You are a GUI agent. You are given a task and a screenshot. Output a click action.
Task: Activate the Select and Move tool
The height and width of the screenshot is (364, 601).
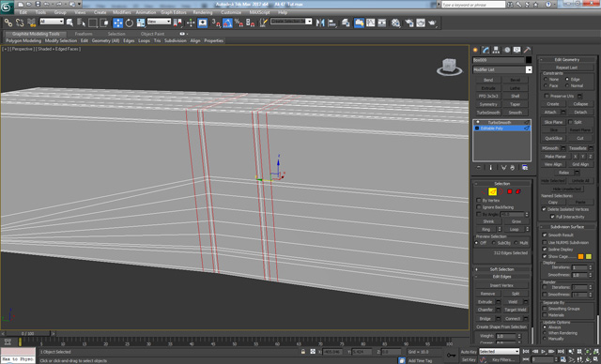pos(118,23)
